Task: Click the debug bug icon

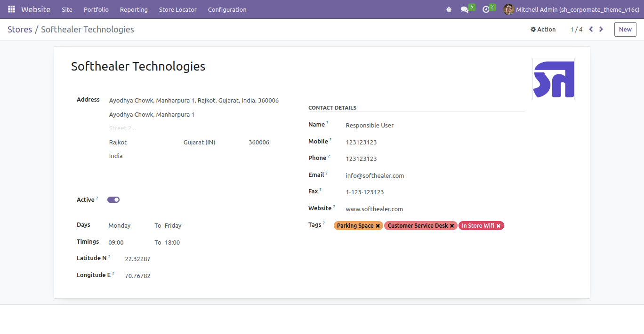Action: click(x=449, y=9)
